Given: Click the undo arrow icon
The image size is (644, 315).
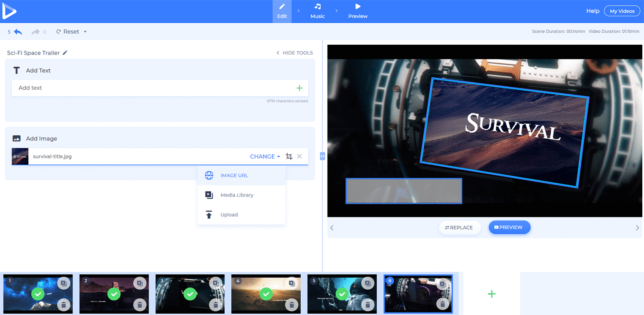Looking at the screenshot, I should [x=18, y=32].
